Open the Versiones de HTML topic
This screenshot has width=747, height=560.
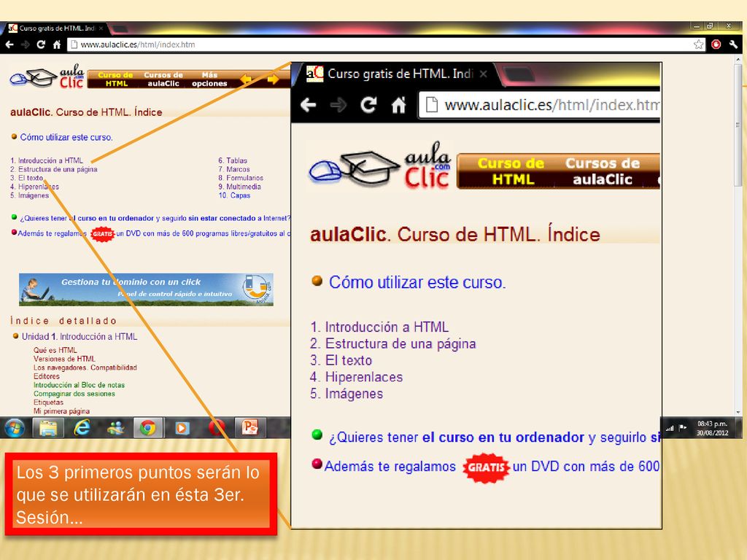coord(64,359)
